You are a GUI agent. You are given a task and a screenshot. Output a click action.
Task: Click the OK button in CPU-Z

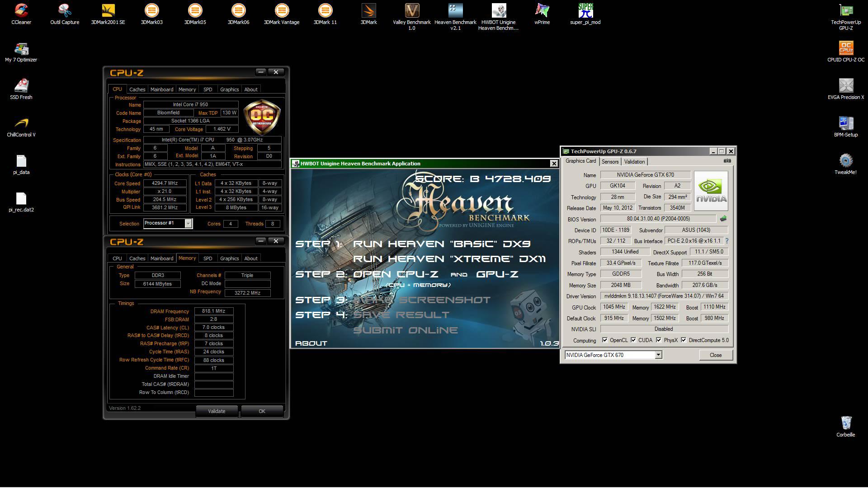[x=262, y=411]
